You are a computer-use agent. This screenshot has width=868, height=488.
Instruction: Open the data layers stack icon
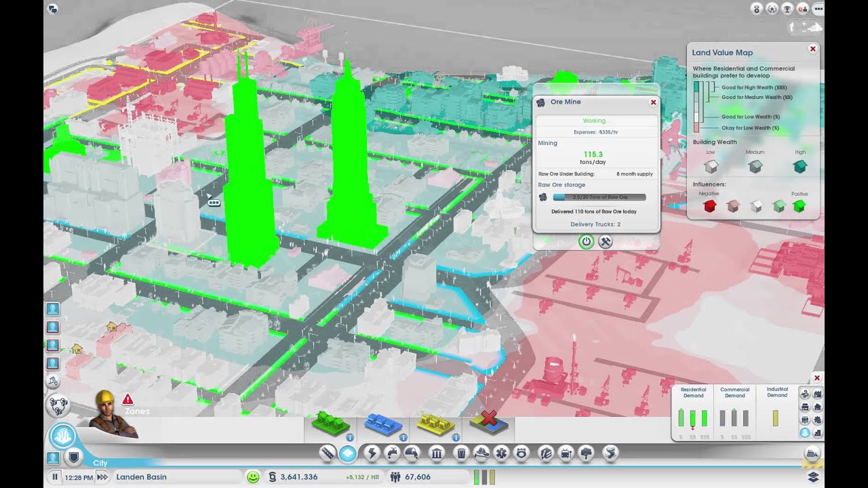click(x=814, y=477)
